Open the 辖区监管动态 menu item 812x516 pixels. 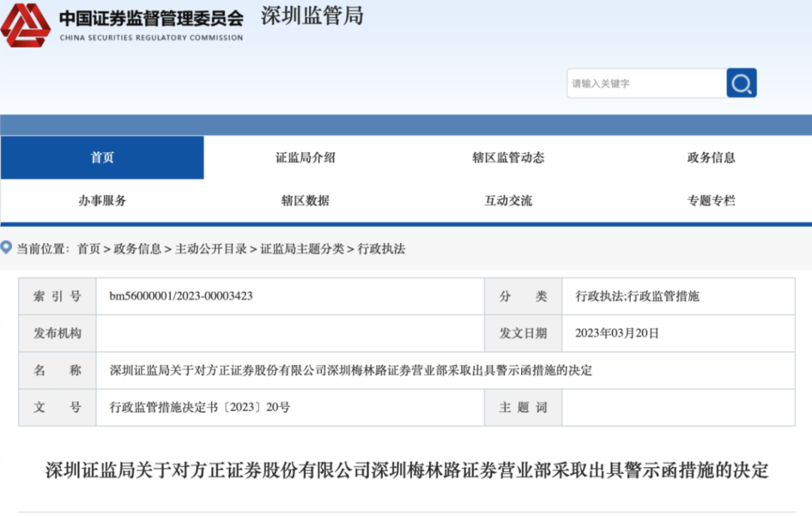tap(508, 157)
